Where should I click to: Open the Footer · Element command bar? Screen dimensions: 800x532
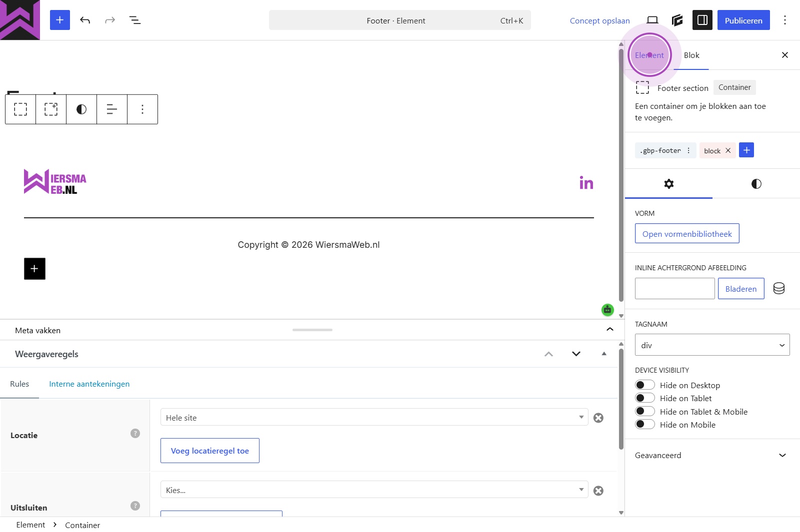(x=400, y=20)
